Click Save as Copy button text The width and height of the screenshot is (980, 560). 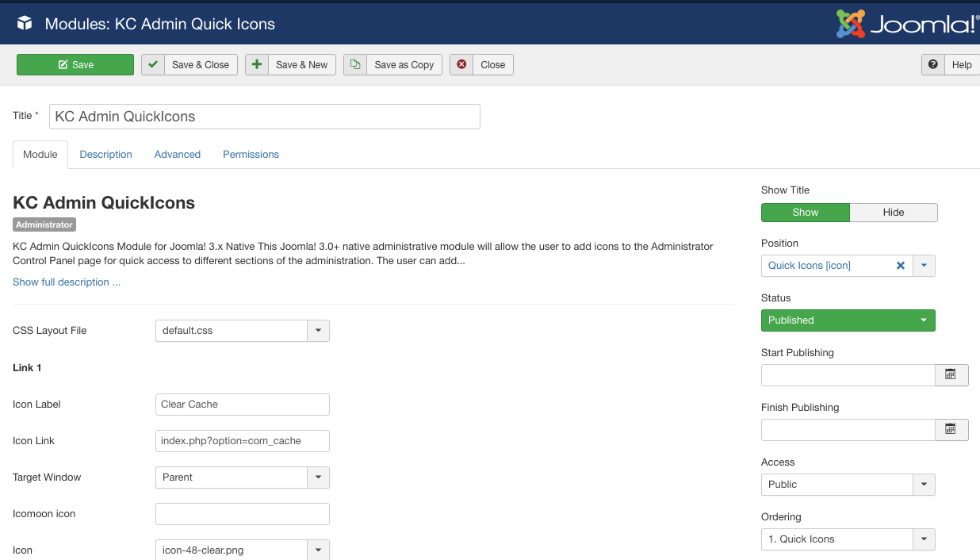coord(404,65)
